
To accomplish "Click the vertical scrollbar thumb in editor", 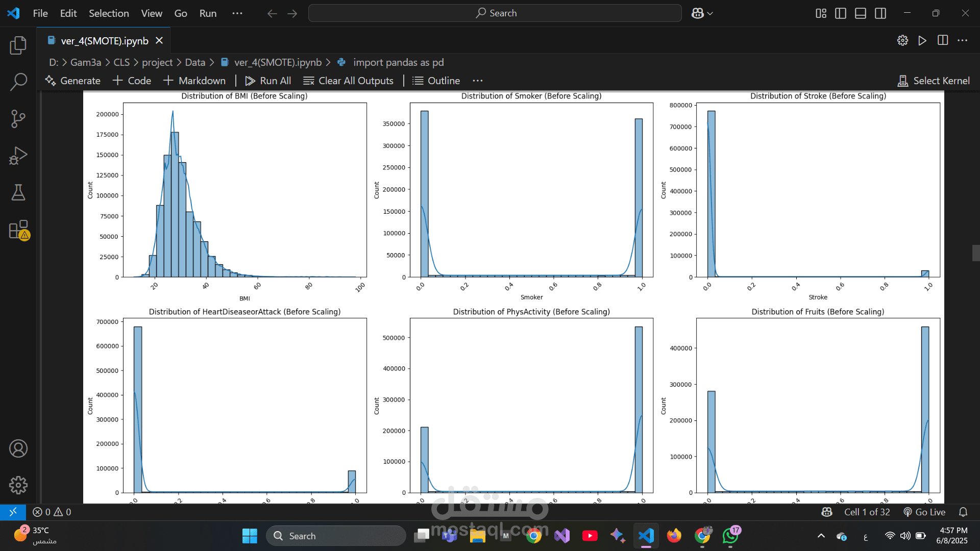I will (975, 253).
